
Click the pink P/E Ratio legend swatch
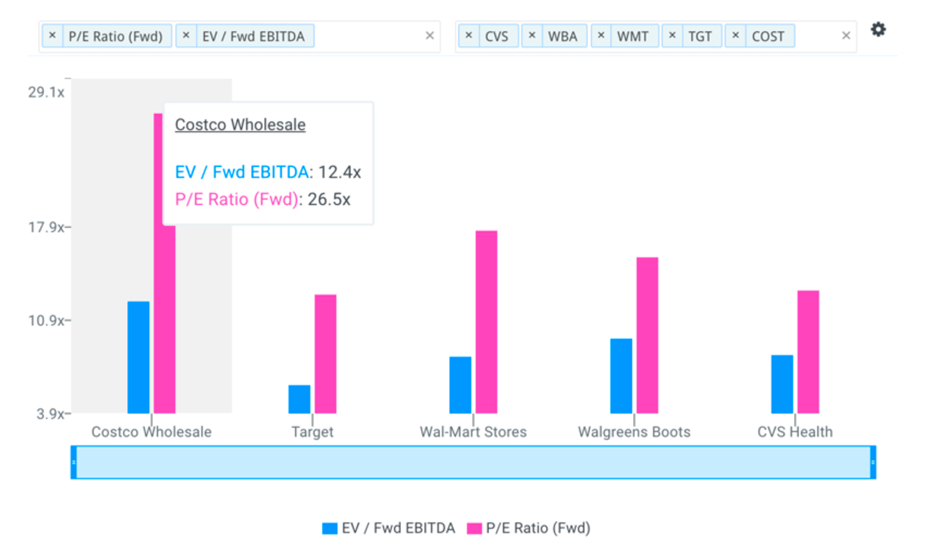474,528
